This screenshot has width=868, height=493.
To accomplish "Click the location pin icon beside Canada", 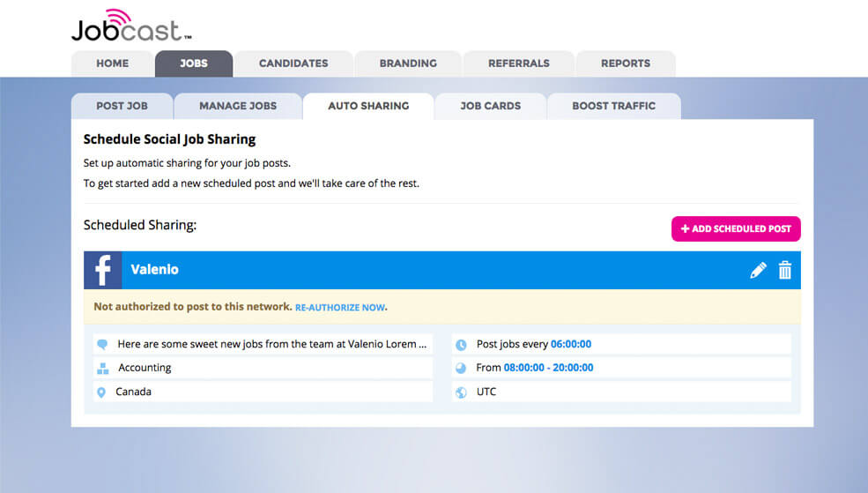I will click(x=102, y=392).
